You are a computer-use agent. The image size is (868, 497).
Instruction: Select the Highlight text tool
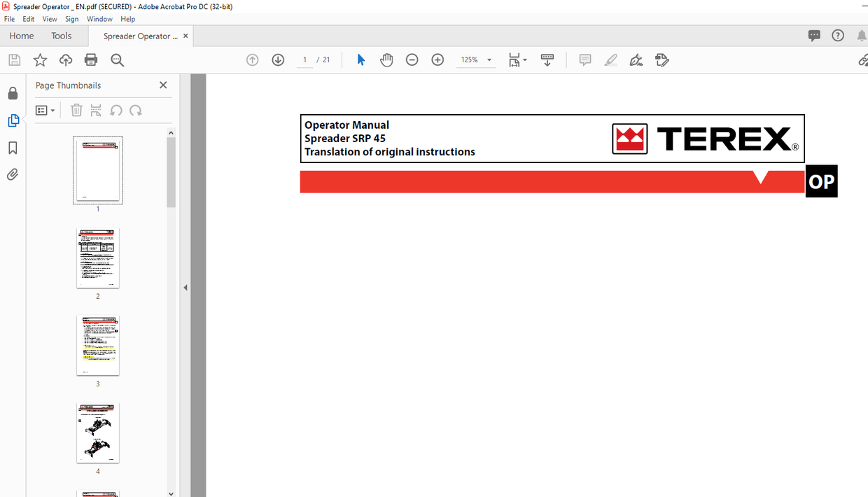610,60
